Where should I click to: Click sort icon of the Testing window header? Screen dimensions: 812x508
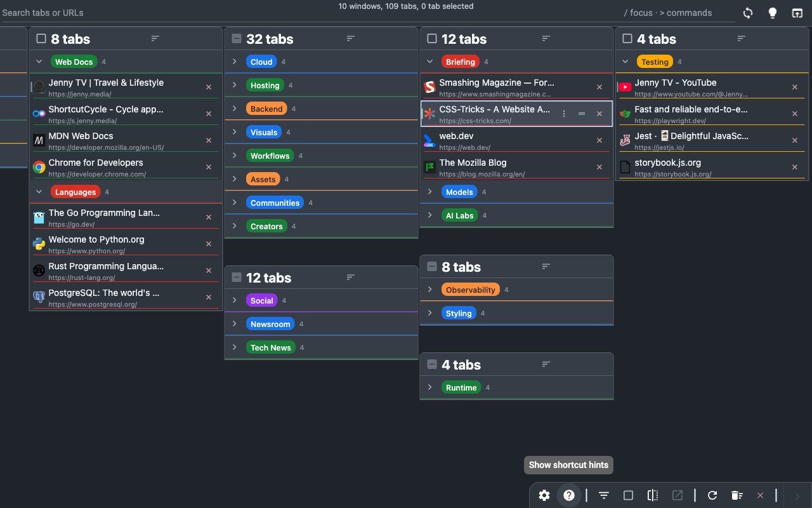point(741,39)
